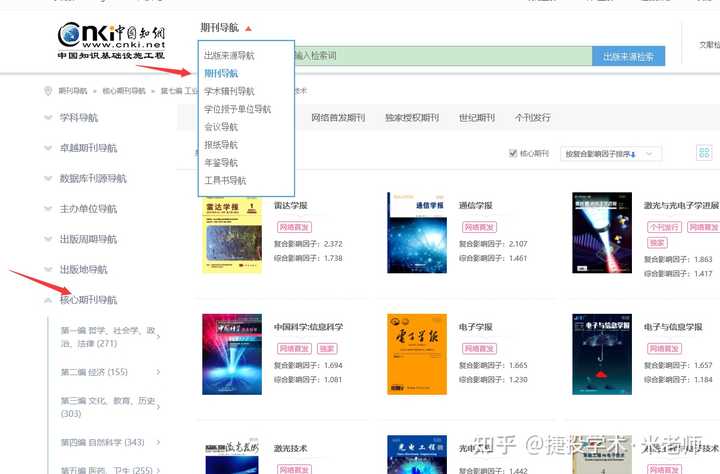
Task: Switch to grid view icon
Action: tap(704, 152)
